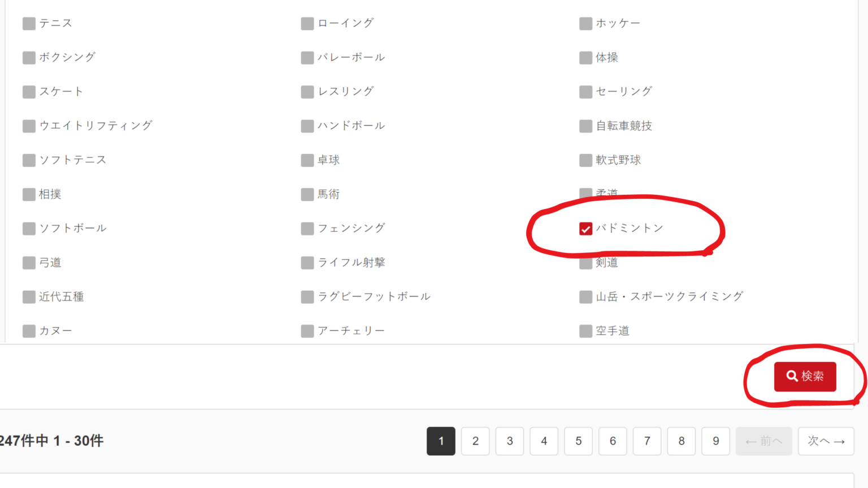Image resolution: width=868 pixels, height=488 pixels.
Task: Check the カヌー checkbox
Action: (29, 331)
